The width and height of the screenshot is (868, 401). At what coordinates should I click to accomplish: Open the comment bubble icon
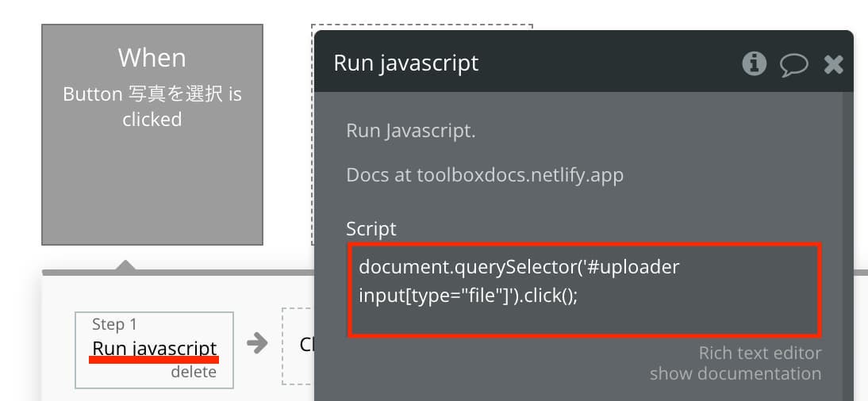[x=794, y=65]
